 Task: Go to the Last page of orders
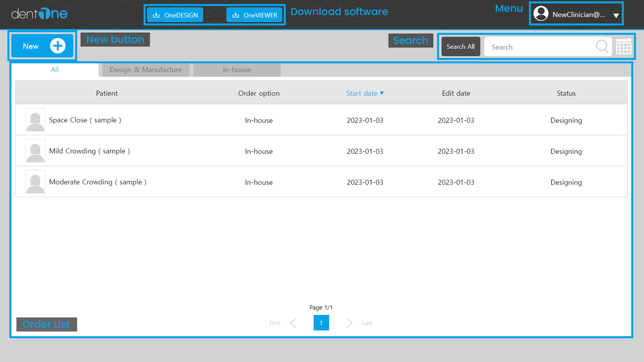pos(367,323)
